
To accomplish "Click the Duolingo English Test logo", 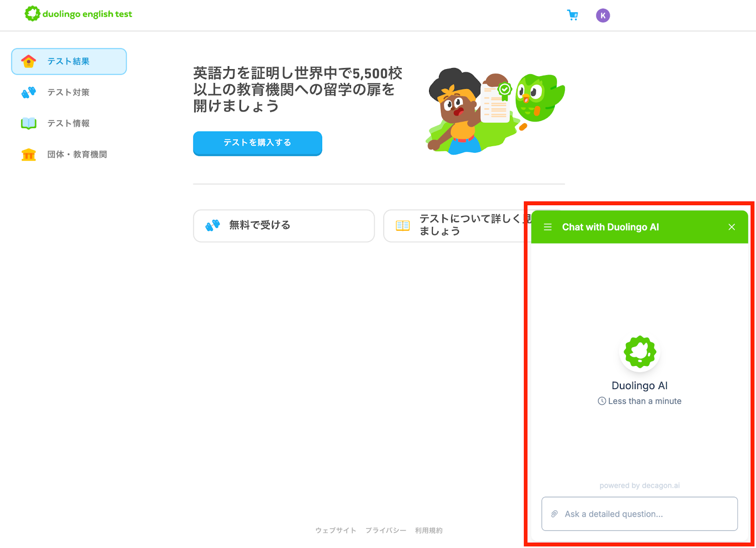I will (x=78, y=14).
